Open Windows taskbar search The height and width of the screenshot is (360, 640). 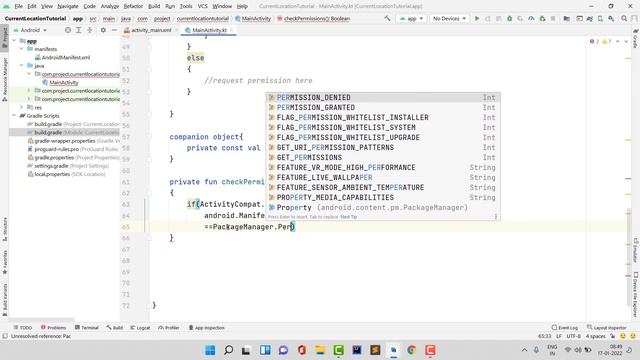(x=229, y=350)
